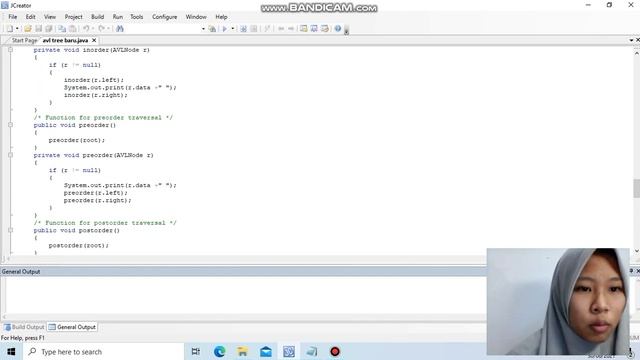Click the Find binoculars icon
This screenshot has width=640, height=360.
tap(120, 29)
